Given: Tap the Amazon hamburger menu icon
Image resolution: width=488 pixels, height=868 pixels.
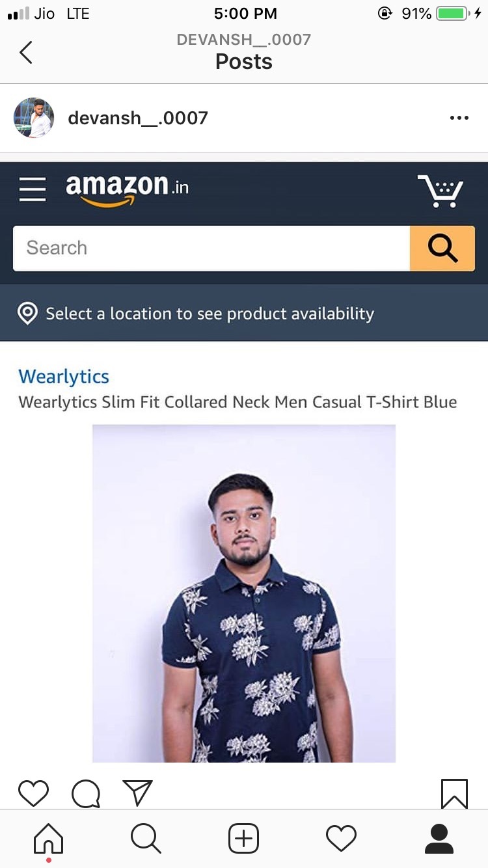Looking at the screenshot, I should click(33, 189).
